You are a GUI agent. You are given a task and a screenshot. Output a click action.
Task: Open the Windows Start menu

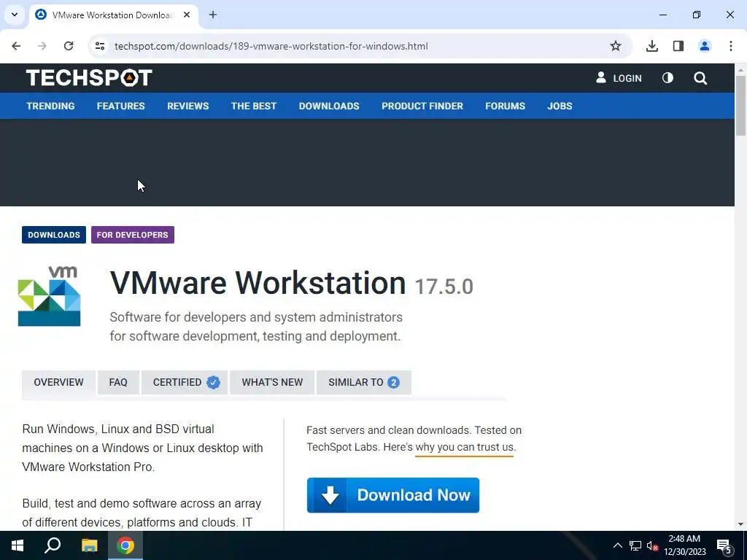tap(18, 545)
